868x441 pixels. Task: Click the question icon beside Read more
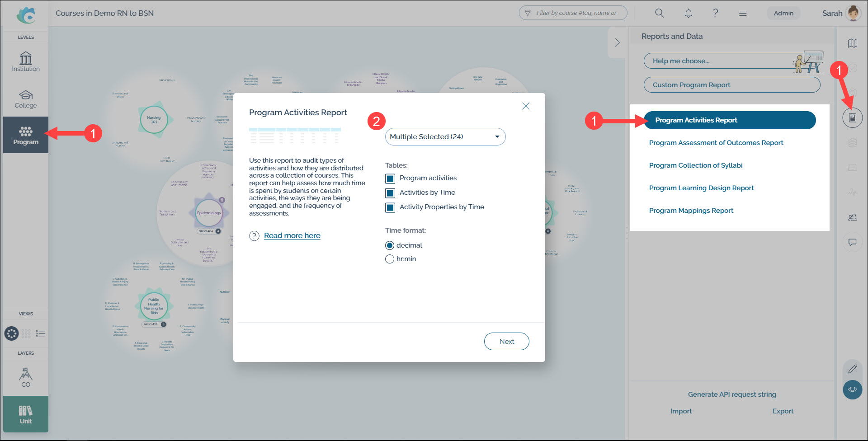[255, 236]
